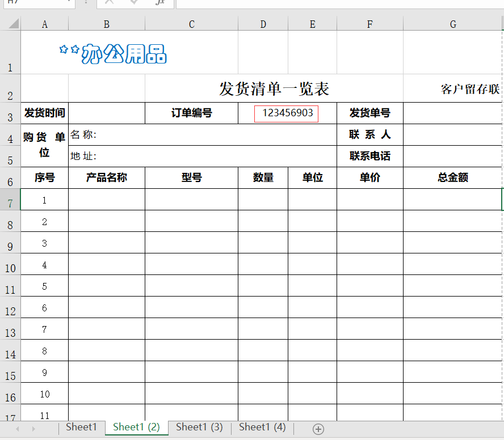Open the Sheet1 (3) tab

click(199, 427)
